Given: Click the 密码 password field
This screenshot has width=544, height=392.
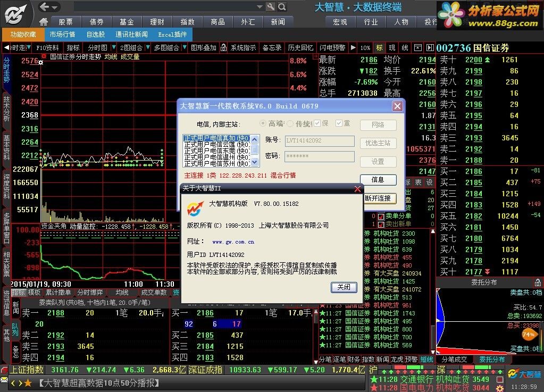Looking at the screenshot, I should tap(320, 156).
